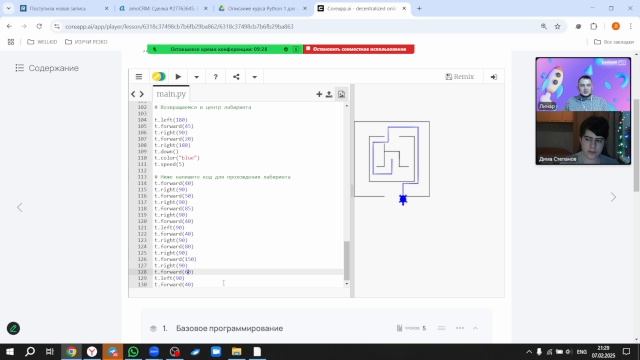This screenshot has height=360, width=640.
Task: Bookmark this page with star icon
Action: pyautogui.click(x=558, y=26)
